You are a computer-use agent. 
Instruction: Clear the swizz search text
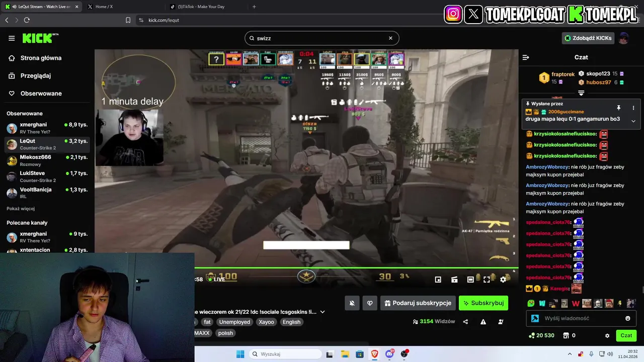click(390, 38)
